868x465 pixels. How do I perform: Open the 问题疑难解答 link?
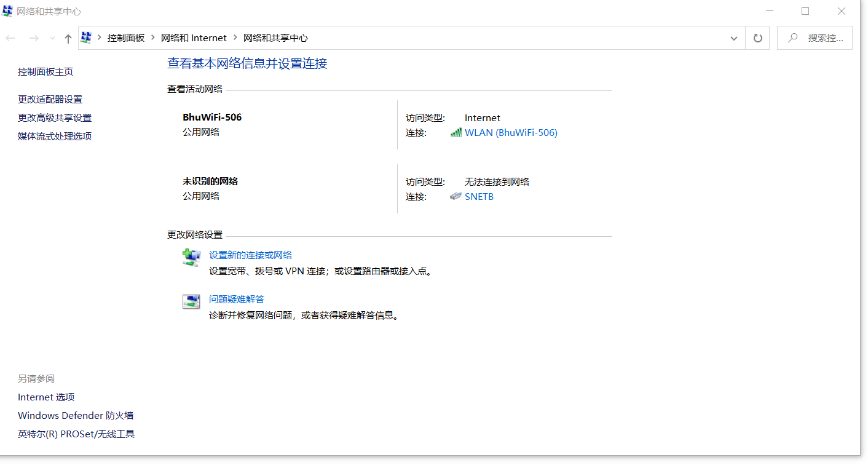click(237, 299)
